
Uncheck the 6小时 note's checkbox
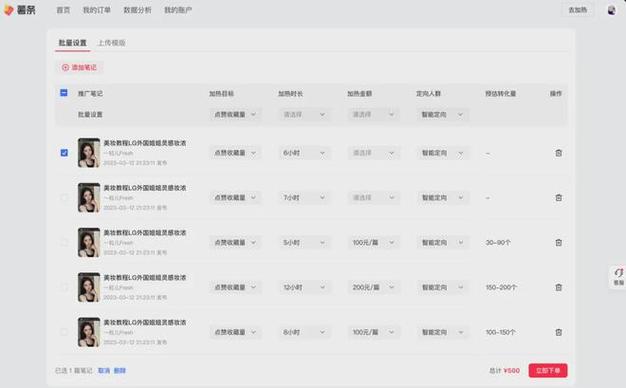(x=64, y=153)
